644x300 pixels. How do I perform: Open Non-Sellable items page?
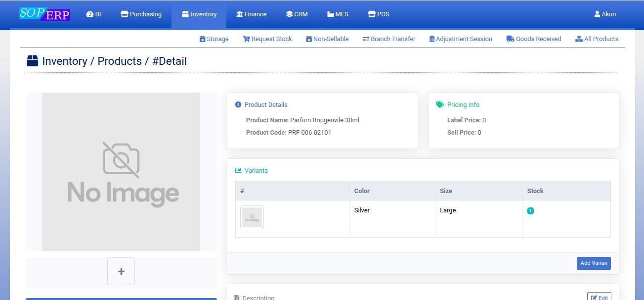(x=327, y=39)
